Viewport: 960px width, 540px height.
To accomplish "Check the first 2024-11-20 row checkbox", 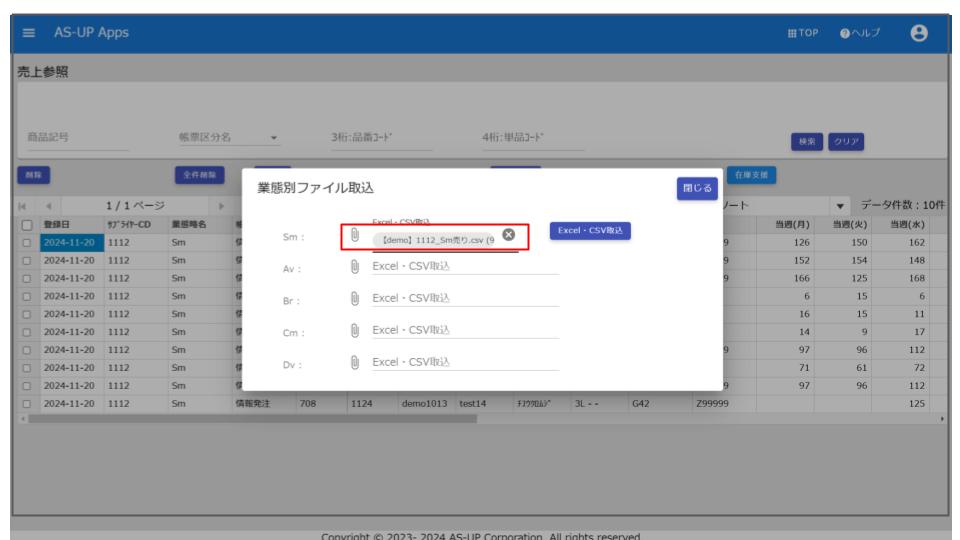I will click(27, 240).
